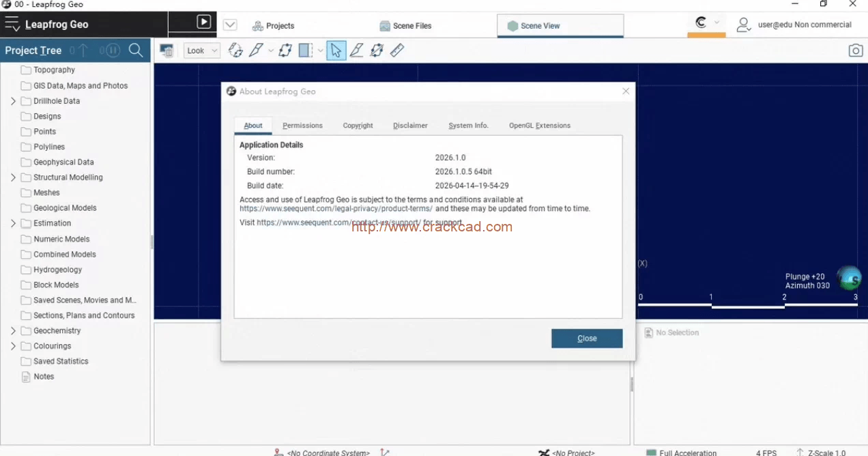Select GIS Data, Maps and Photos folder
The width and height of the screenshot is (868, 456).
[x=81, y=86]
